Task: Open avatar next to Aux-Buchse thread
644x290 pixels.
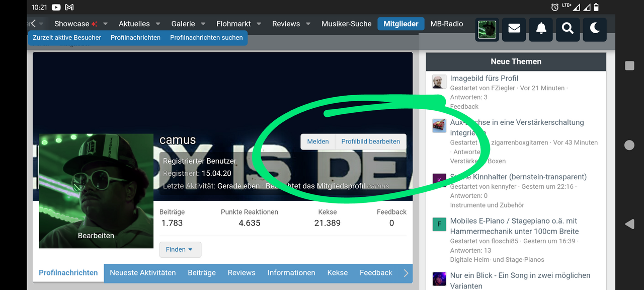Action: [439, 126]
